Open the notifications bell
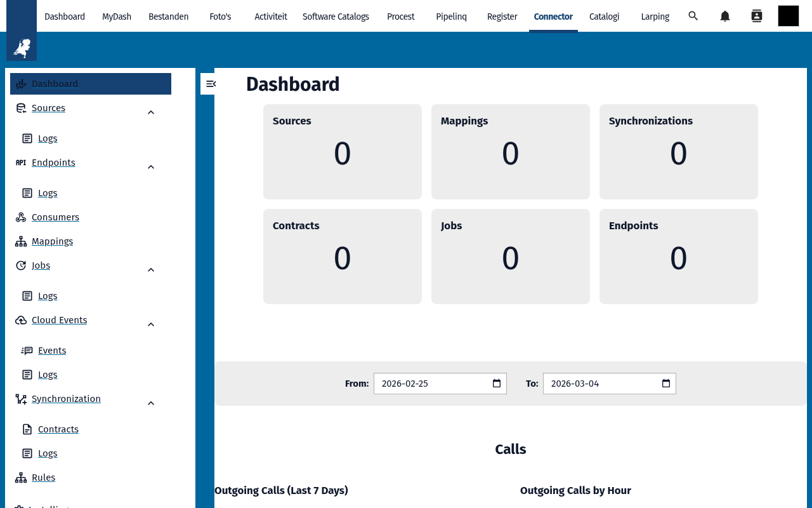The image size is (812, 508). point(725,16)
